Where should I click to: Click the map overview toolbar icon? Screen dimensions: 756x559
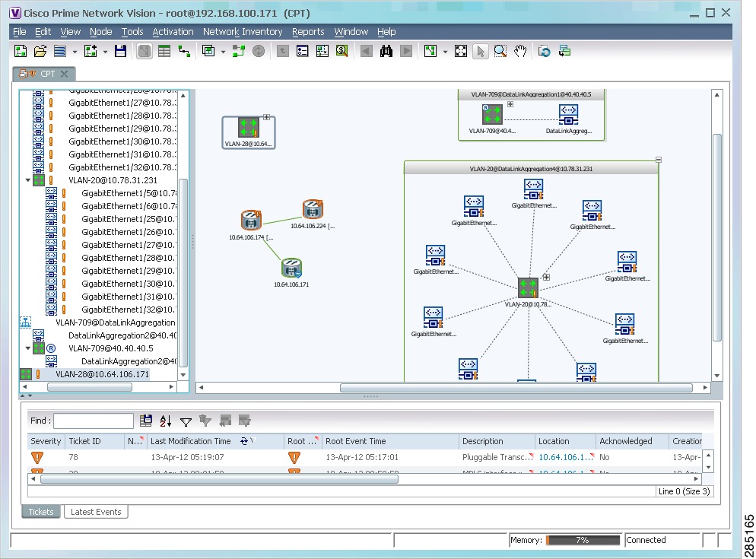tap(322, 51)
